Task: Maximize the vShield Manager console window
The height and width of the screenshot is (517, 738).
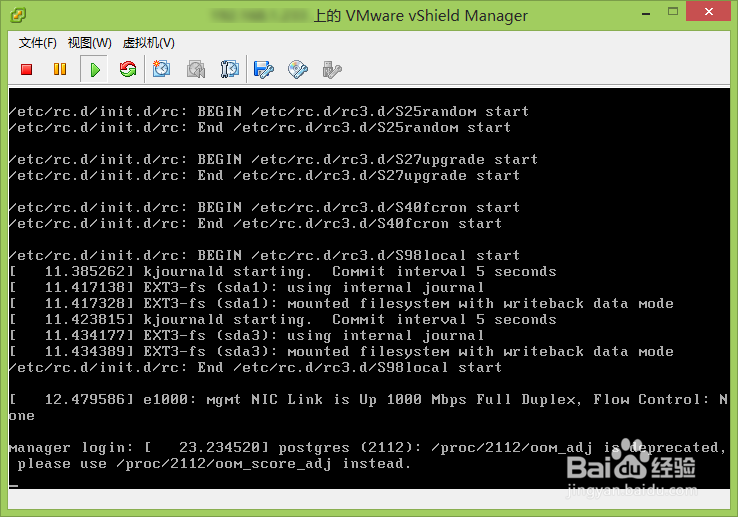Action: coord(673,12)
